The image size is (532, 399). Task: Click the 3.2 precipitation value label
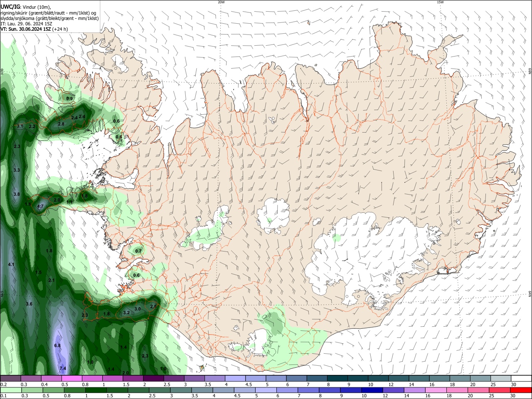(126, 313)
